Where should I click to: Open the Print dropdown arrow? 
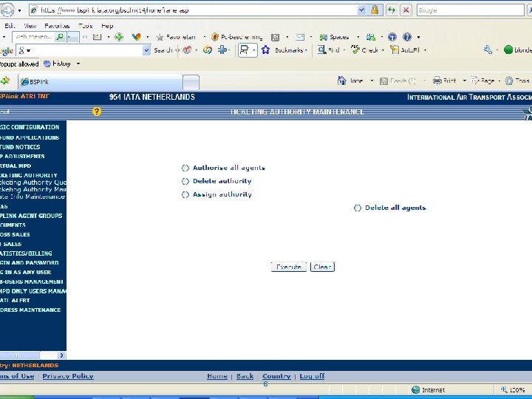[x=465, y=81]
